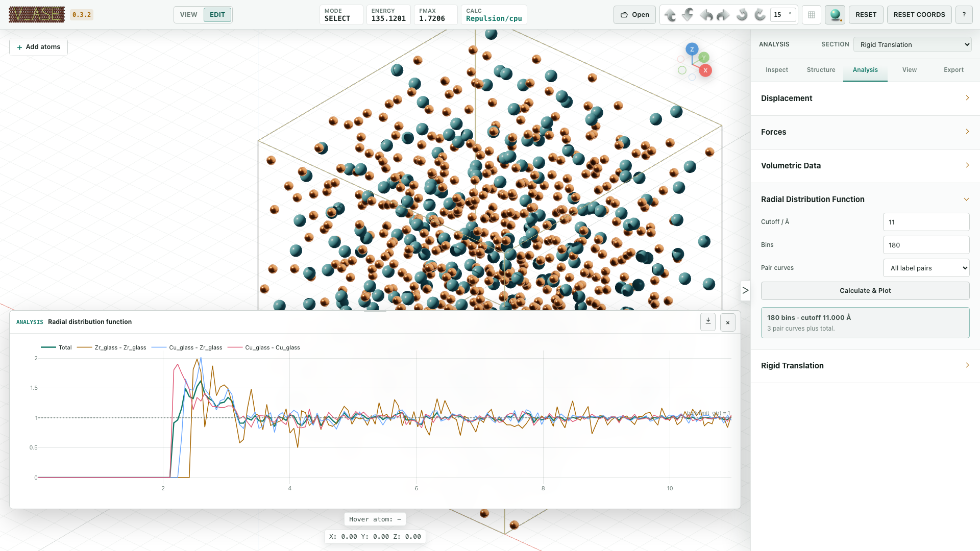This screenshot has width=980, height=551.
Task: Toggle the Total curve in the legend
Action: pos(56,347)
